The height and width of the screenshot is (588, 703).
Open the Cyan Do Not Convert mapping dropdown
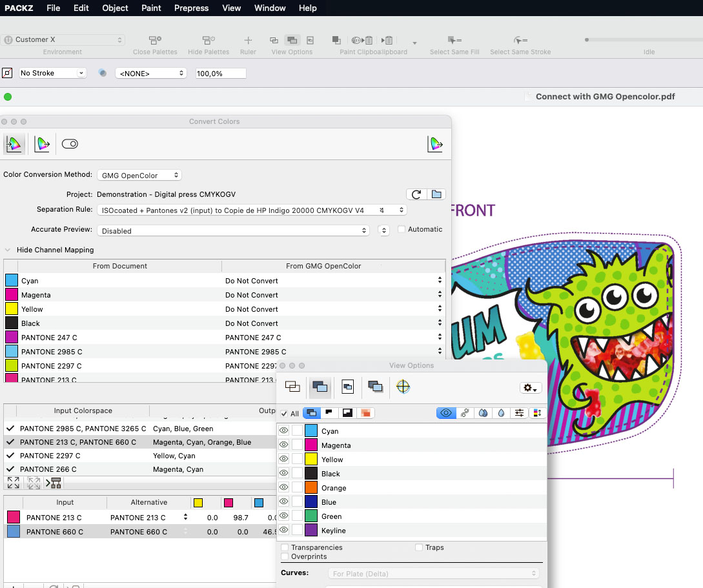(x=440, y=280)
